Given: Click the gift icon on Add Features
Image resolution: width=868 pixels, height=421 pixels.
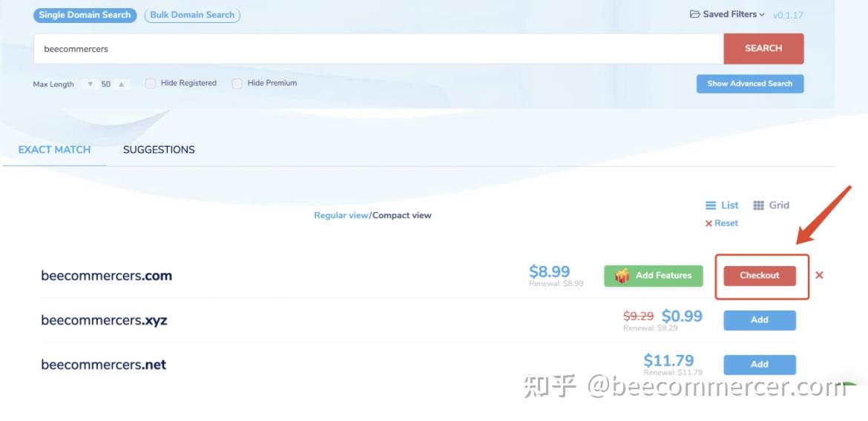Looking at the screenshot, I should 622,276.
